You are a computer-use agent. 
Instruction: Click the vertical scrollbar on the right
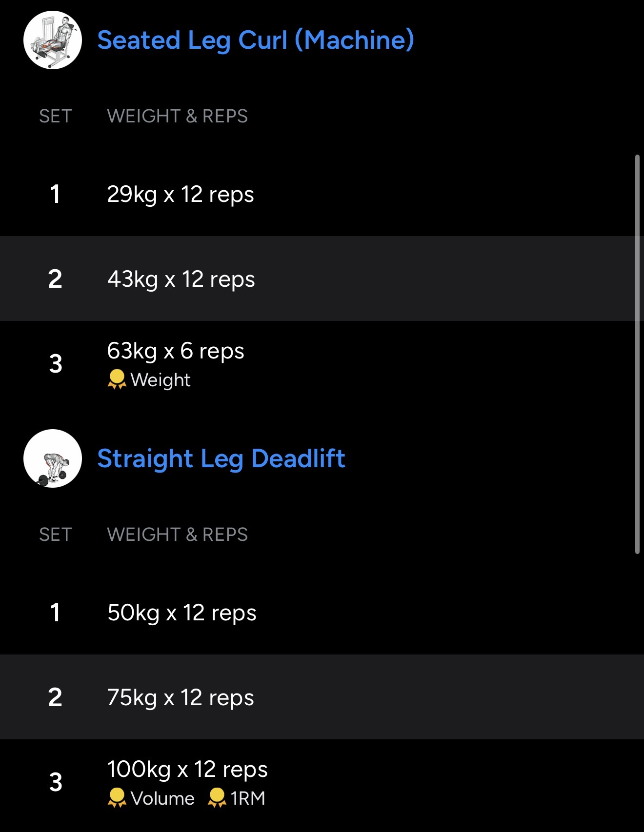pyautogui.click(x=637, y=354)
